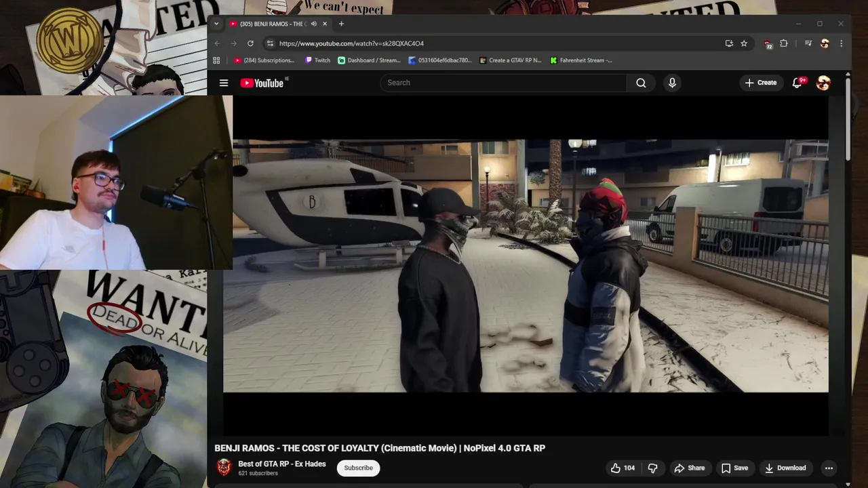This screenshot has height=488, width=868.
Task: Select the BENJI RAMOS YouTube tab
Action: [x=274, y=24]
